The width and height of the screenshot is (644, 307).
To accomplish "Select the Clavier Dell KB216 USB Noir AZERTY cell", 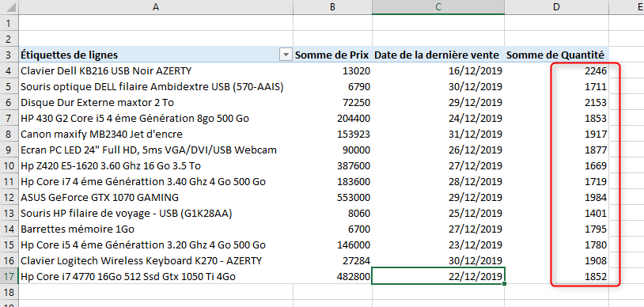I will [x=156, y=70].
